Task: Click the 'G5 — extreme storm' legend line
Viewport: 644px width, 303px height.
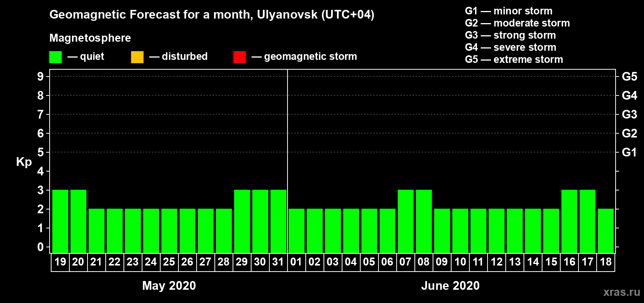Action: pos(514,59)
